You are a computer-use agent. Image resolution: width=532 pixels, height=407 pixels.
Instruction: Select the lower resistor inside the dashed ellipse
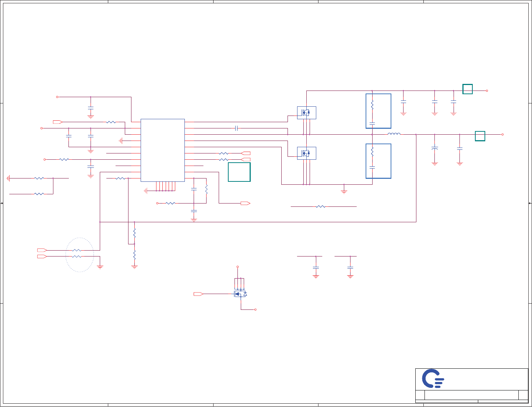77,256
